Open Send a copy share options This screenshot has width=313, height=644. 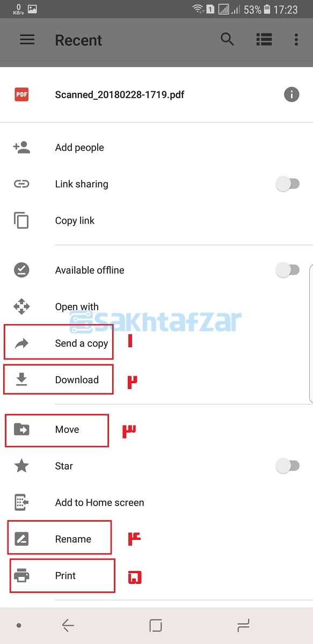(82, 343)
